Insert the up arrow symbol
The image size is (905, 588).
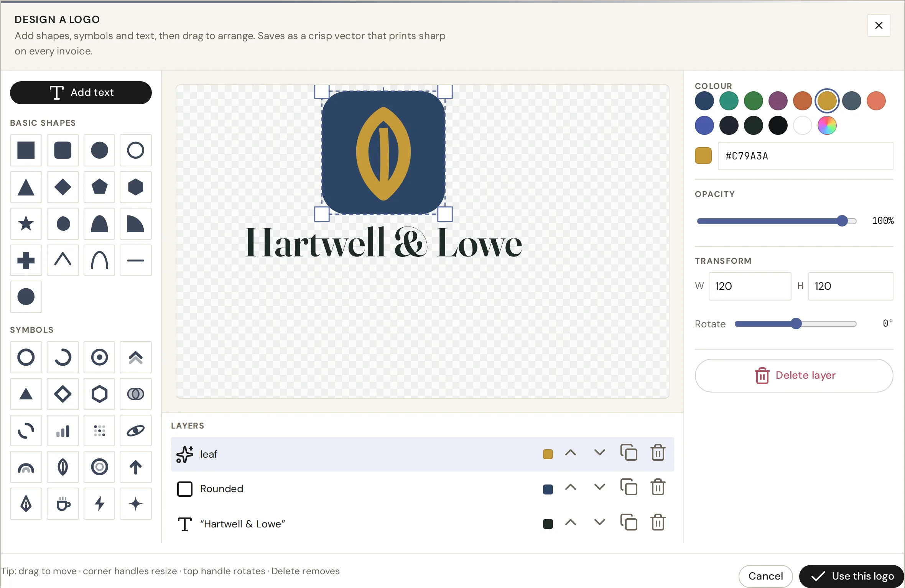tap(136, 467)
